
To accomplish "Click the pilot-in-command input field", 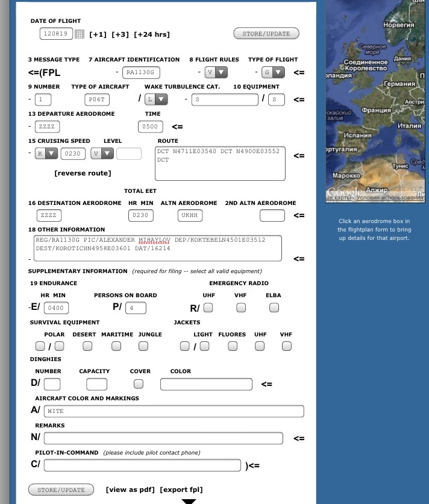I will click(x=142, y=465).
